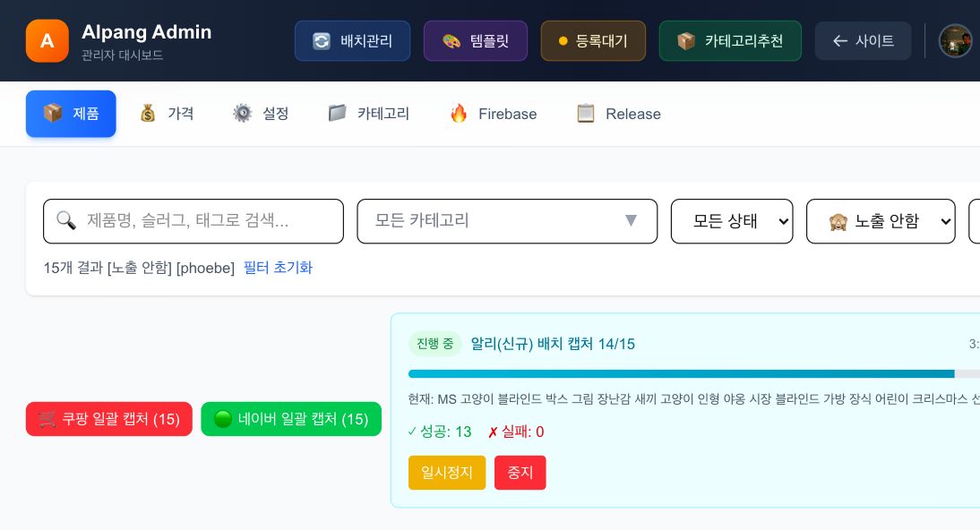Switch to the 제품 tab

[x=71, y=114]
